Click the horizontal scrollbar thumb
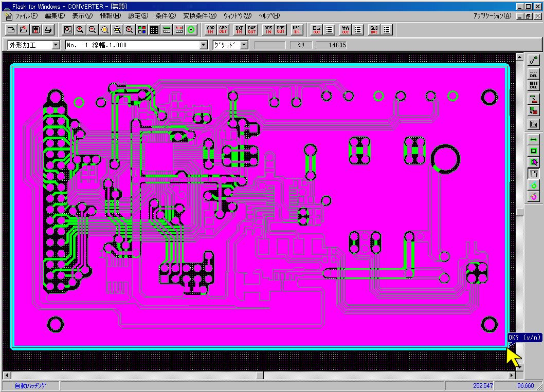This screenshot has width=544, height=392. point(260,376)
